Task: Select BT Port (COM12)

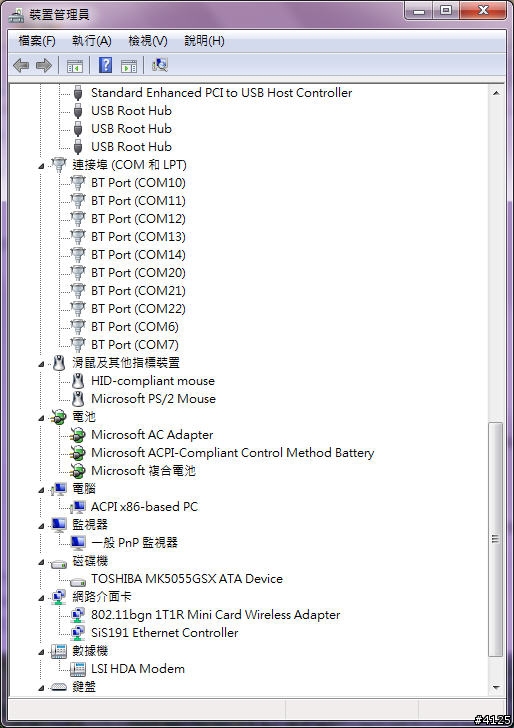Action: click(138, 219)
